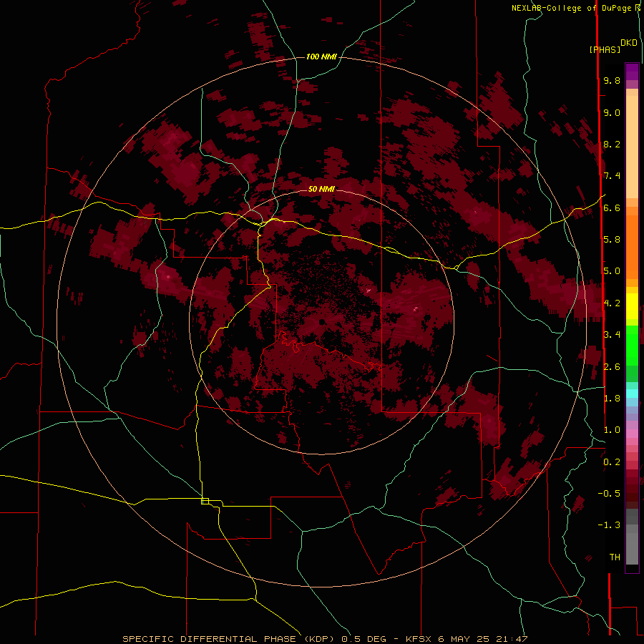
Task: Click the 1.8 value on the color scale
Action: coord(612,398)
